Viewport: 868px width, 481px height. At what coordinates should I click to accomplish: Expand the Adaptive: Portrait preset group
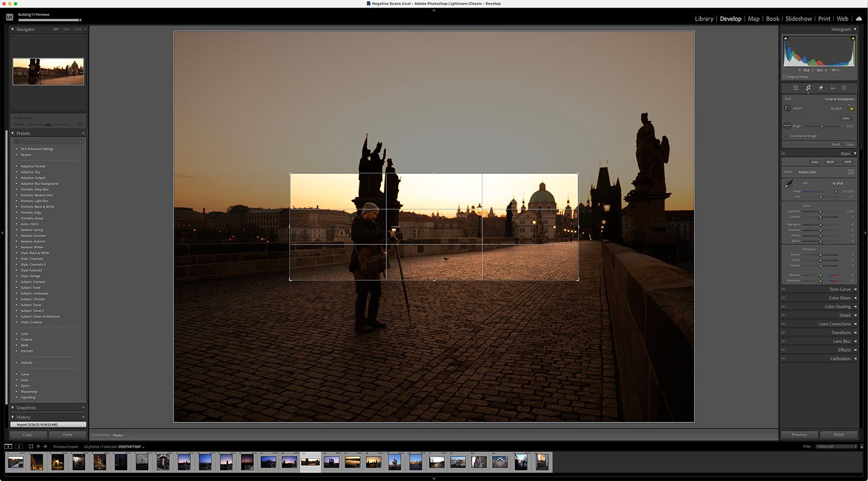click(16, 166)
